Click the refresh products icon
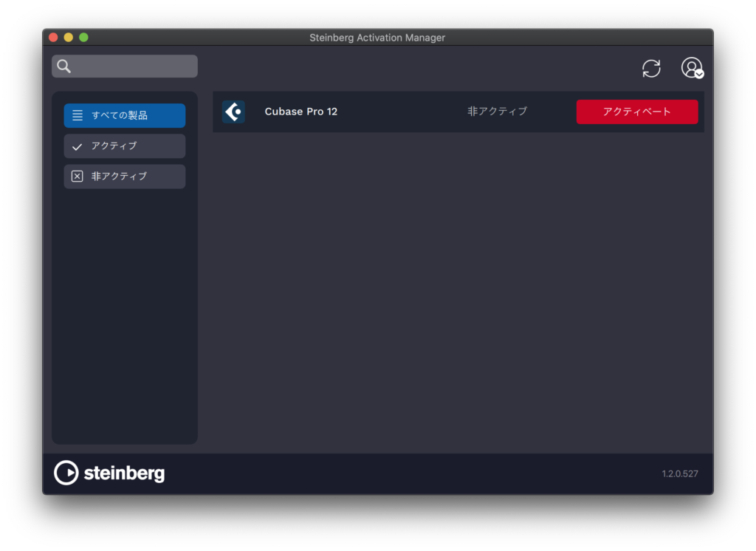Screen dimensions: 756x551 651,68
